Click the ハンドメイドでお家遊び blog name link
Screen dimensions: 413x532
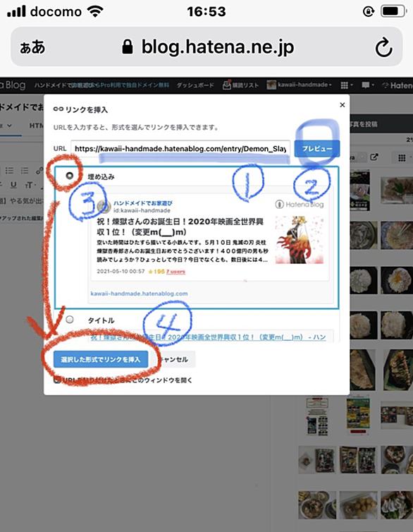[x=142, y=203]
